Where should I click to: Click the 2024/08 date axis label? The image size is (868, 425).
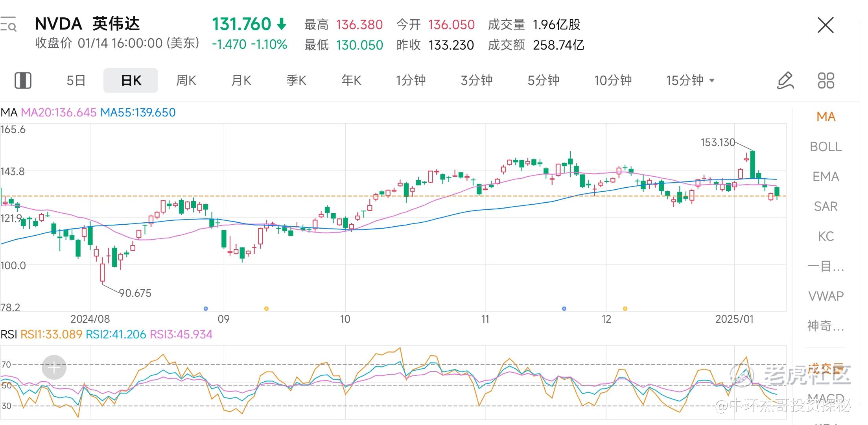click(90, 319)
